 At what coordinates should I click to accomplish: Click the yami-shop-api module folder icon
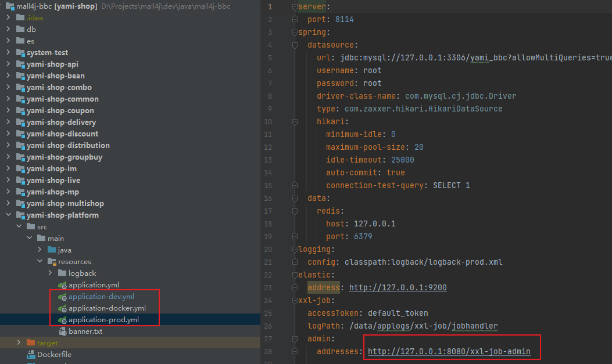pyautogui.click(x=21, y=64)
